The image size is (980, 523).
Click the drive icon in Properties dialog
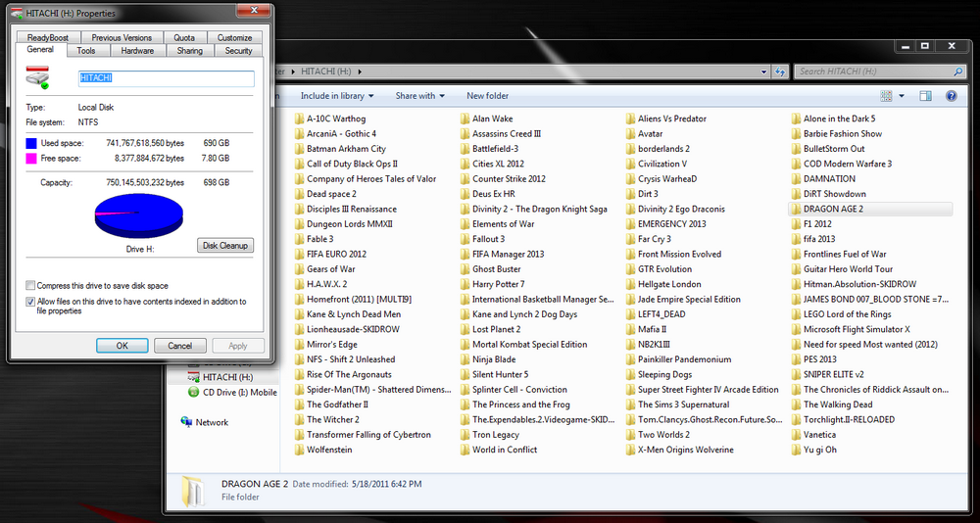coord(37,77)
